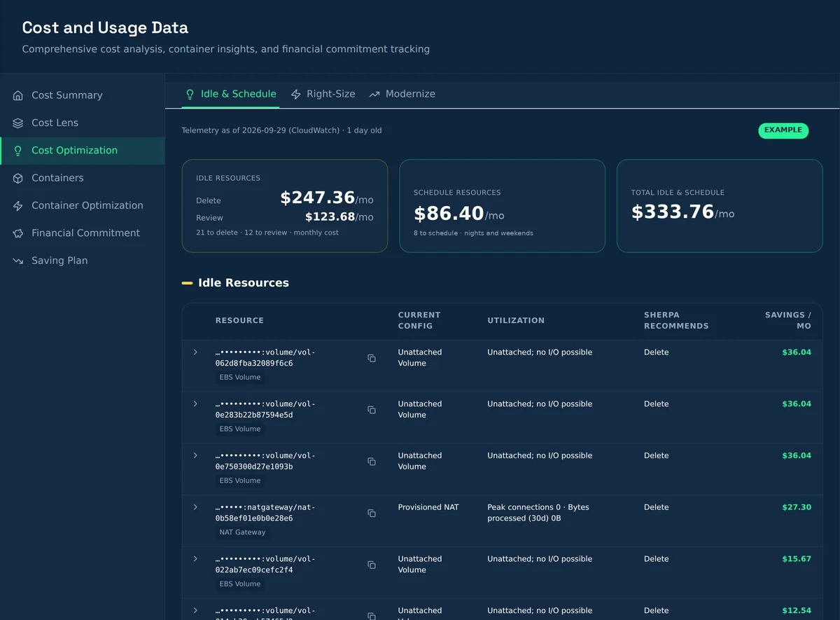
Task: Click the Container Optimization lightning icon
Action: point(18,205)
